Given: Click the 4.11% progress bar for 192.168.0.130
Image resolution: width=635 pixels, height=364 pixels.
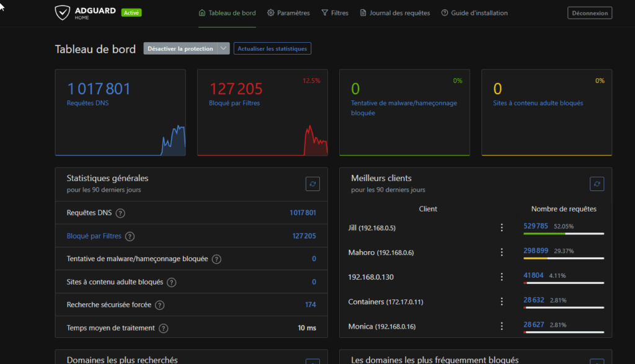Looking at the screenshot, I should tap(564, 283).
